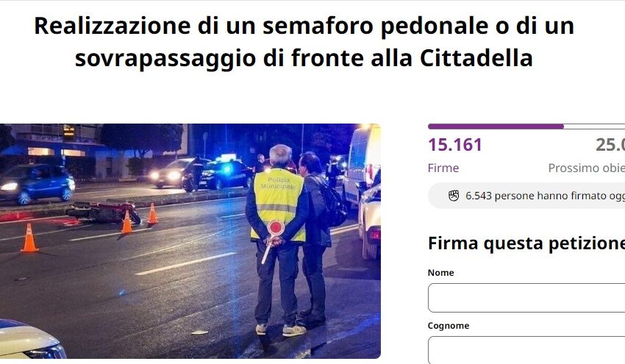
Task: Click the 6.543 persone hanno firmato text
Action: [x=545, y=196]
